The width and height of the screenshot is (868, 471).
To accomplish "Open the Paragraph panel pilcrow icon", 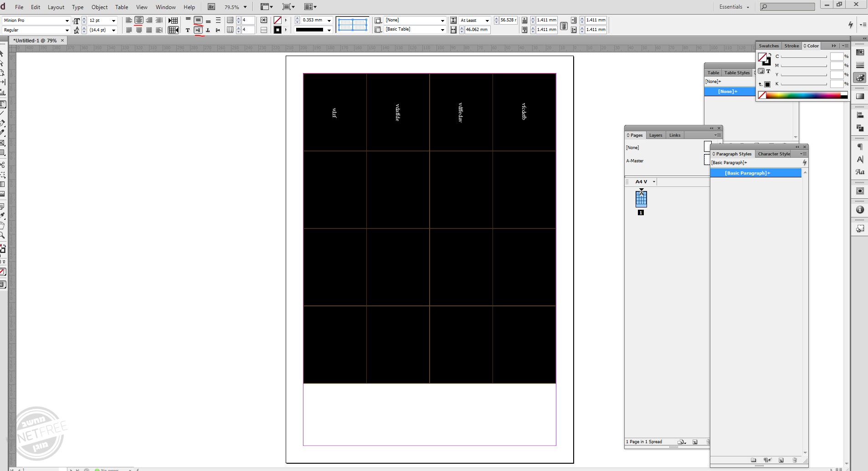I will click(860, 147).
